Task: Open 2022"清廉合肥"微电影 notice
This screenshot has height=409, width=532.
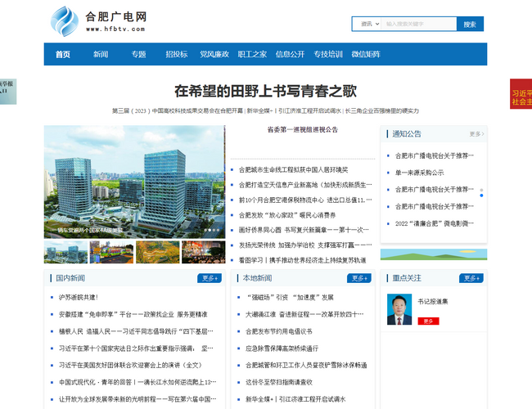Action: [x=435, y=223]
